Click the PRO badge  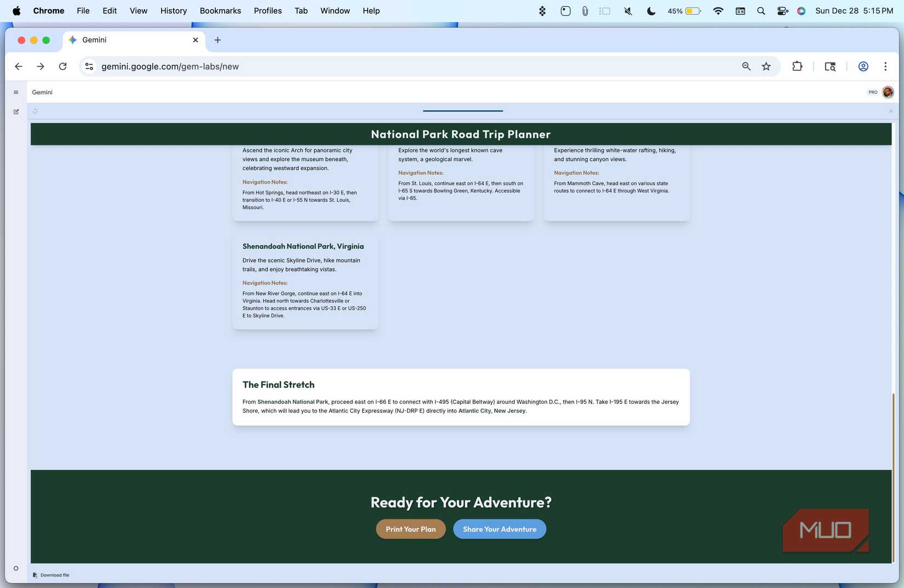click(x=873, y=92)
